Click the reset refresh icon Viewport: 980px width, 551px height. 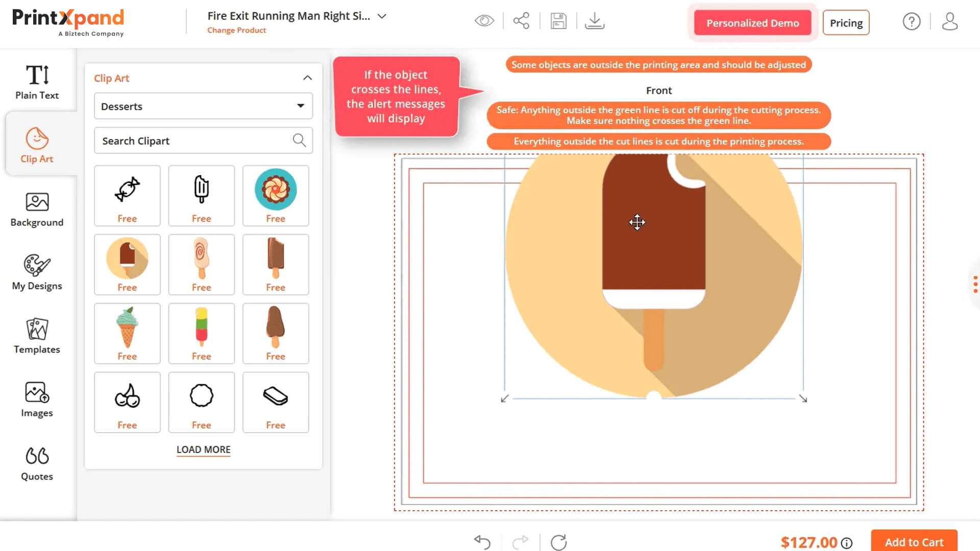click(559, 542)
